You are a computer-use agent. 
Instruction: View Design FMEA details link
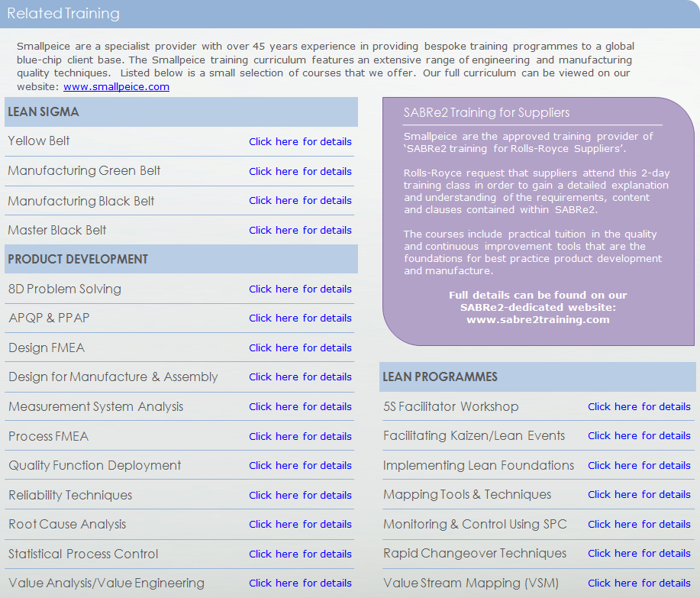[x=300, y=347]
